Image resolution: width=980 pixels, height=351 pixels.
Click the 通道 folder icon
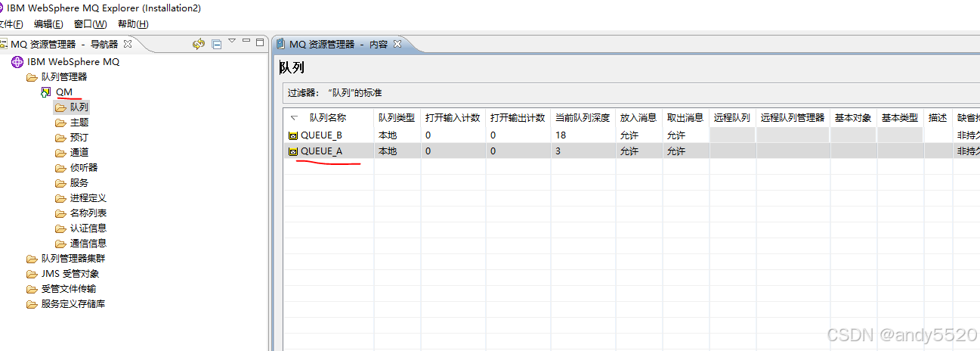[60, 153]
